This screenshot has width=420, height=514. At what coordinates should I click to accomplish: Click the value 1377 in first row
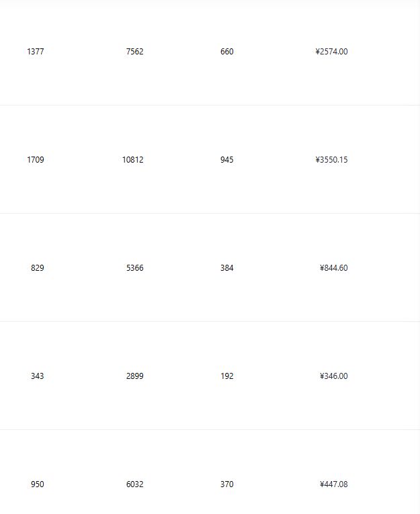36,52
